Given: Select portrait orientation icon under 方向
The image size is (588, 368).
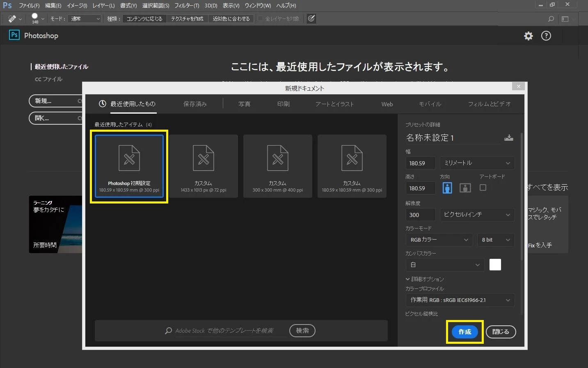Looking at the screenshot, I should (x=447, y=188).
